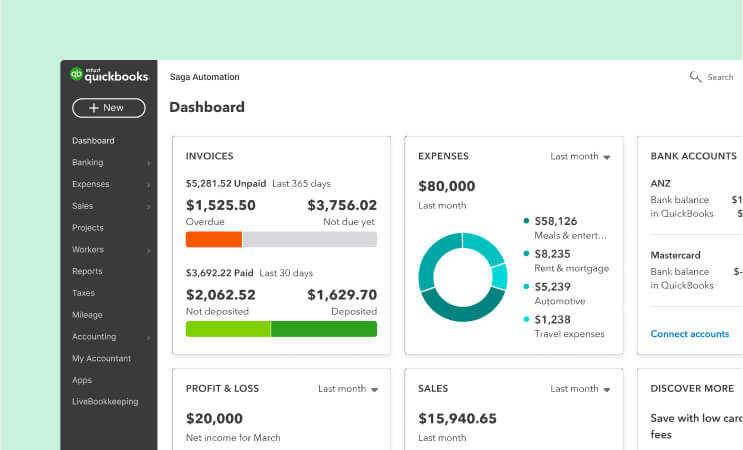Click the $80,000 expenses total
The image size is (743, 450).
(446, 186)
